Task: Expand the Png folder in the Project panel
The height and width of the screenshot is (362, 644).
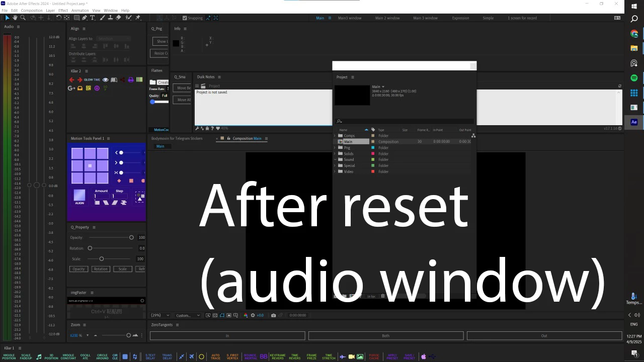Action: pyautogui.click(x=335, y=148)
